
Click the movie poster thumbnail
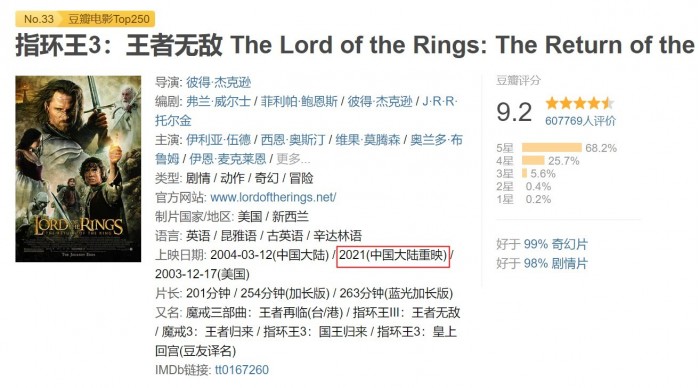[x=78, y=169]
